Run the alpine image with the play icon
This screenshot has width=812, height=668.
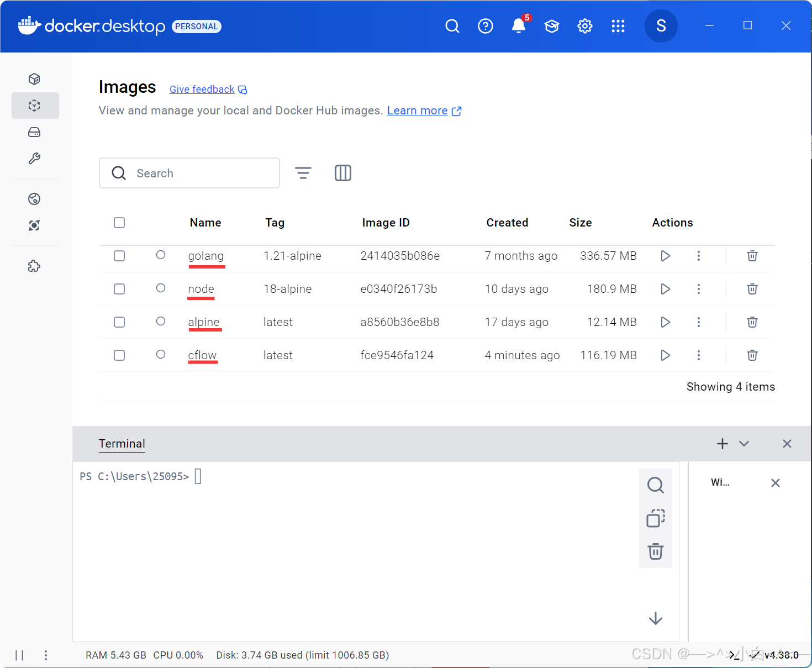pyautogui.click(x=665, y=322)
